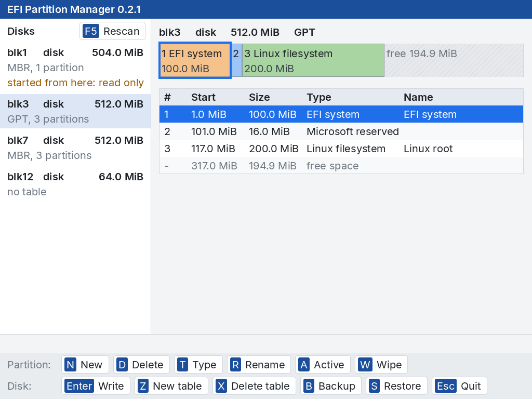Click the hatched free 194.9 MiB block
This screenshot has width=532, height=399.
point(454,60)
